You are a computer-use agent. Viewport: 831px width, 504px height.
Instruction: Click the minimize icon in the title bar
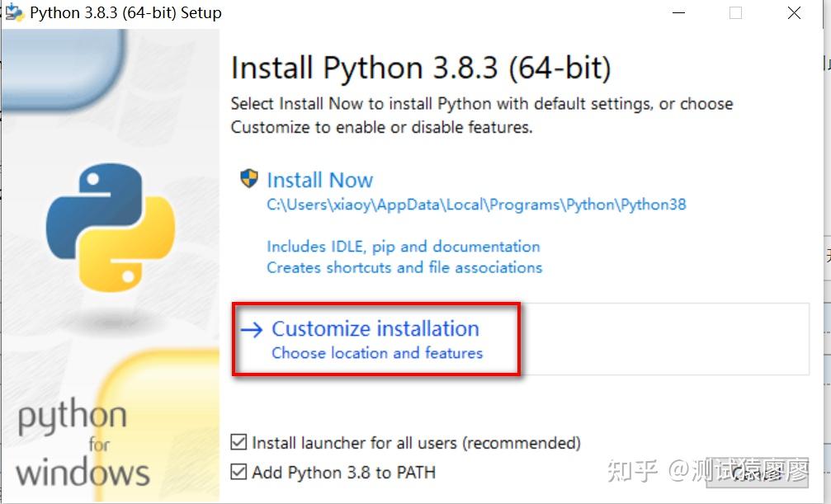click(678, 12)
